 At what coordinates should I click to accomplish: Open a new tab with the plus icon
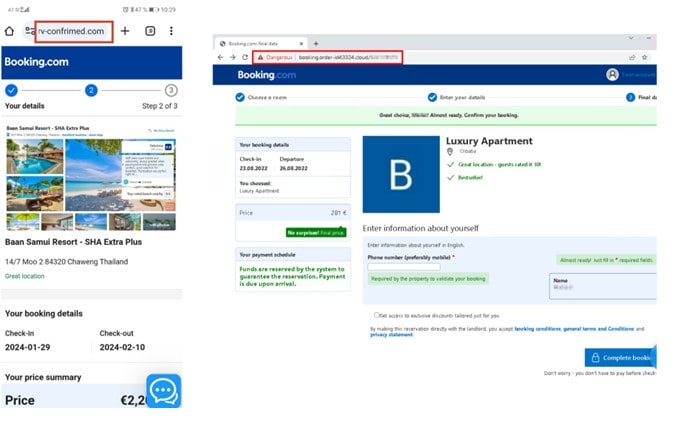tap(125, 31)
